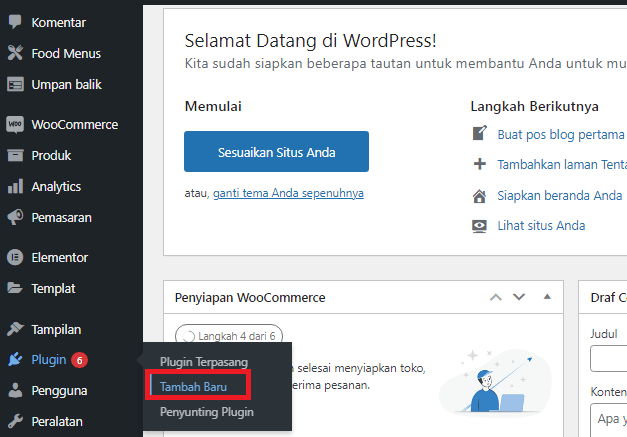This screenshot has width=627, height=437.
Task: Open Siapkan beranda Anda link
Action: point(559,196)
